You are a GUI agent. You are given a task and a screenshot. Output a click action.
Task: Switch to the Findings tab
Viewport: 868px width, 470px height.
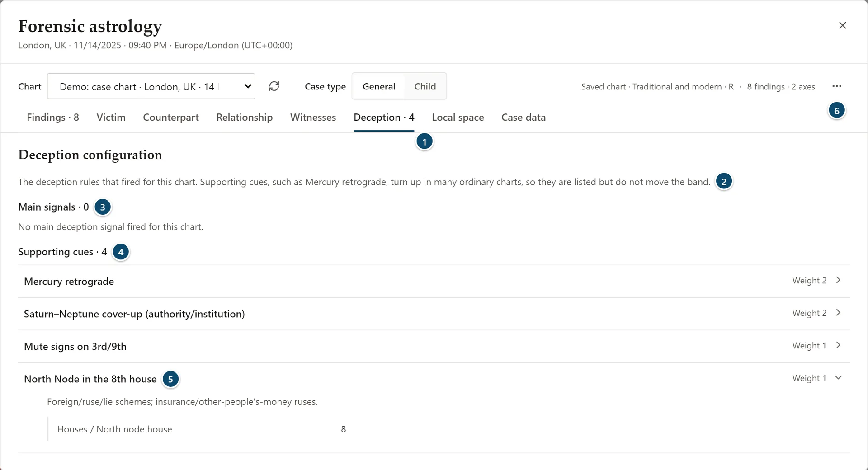point(53,117)
